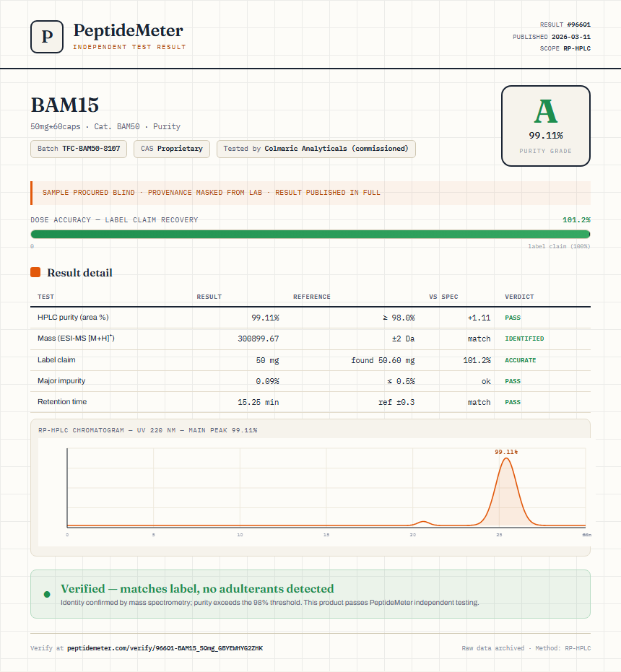Click the CAS Proprietary tag
This screenshot has width=621, height=672.
(172, 149)
